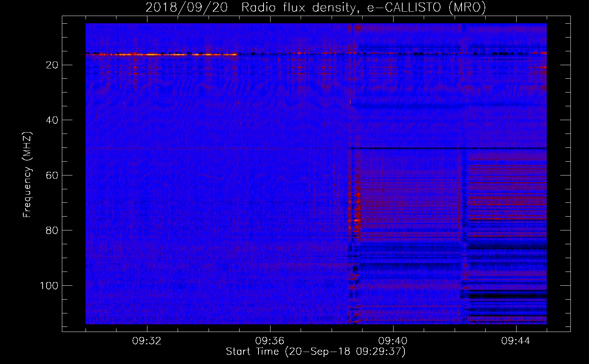Click the 100 frequency tick label
Viewport: 589px width, 364px height.
49,286
